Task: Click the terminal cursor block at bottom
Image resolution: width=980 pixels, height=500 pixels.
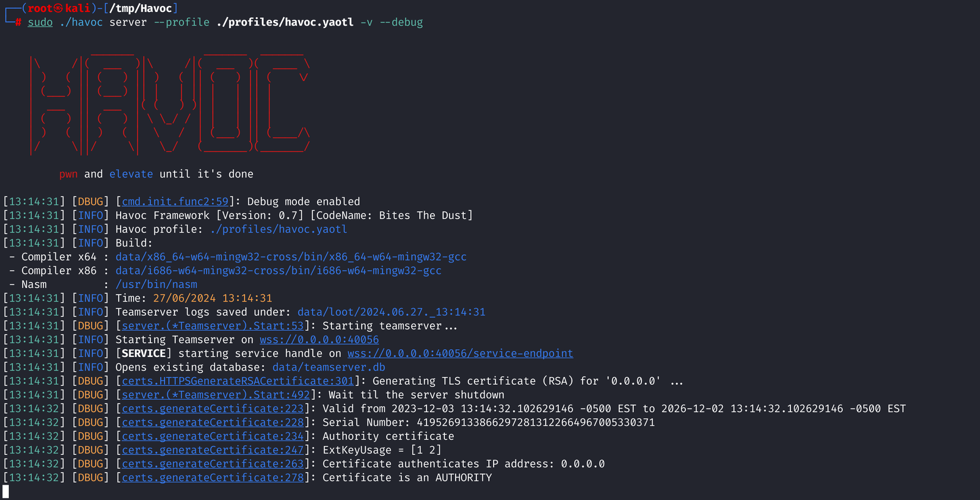Action: (x=6, y=492)
